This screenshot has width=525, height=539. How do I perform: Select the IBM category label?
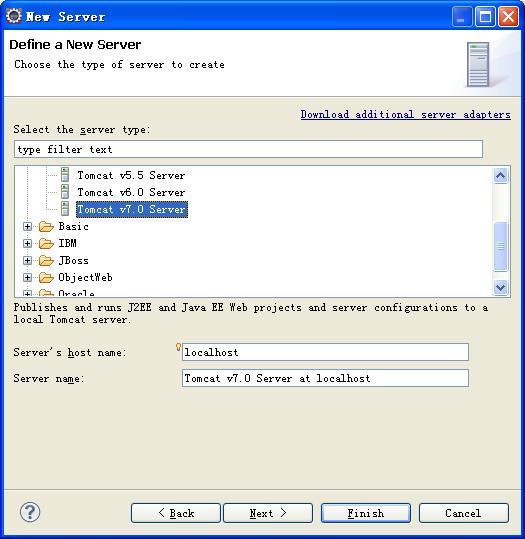[67, 243]
